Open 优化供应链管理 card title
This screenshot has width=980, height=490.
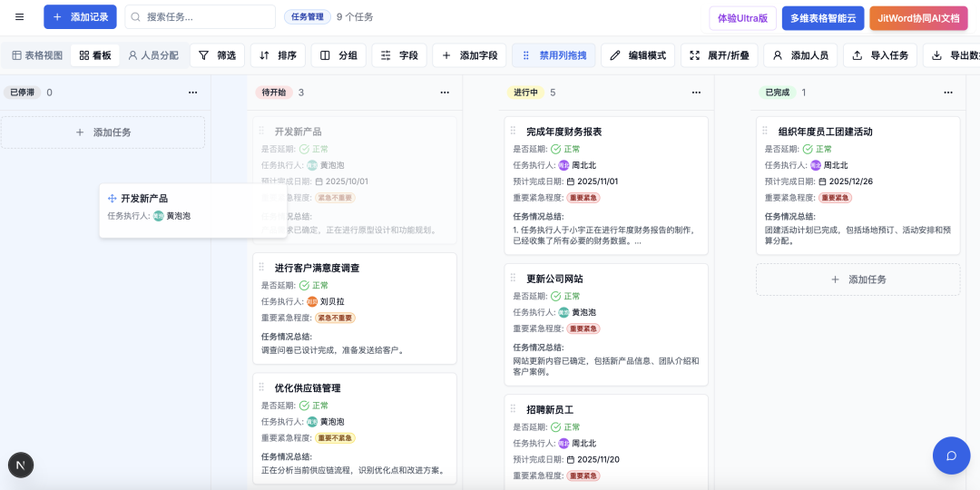coord(308,388)
